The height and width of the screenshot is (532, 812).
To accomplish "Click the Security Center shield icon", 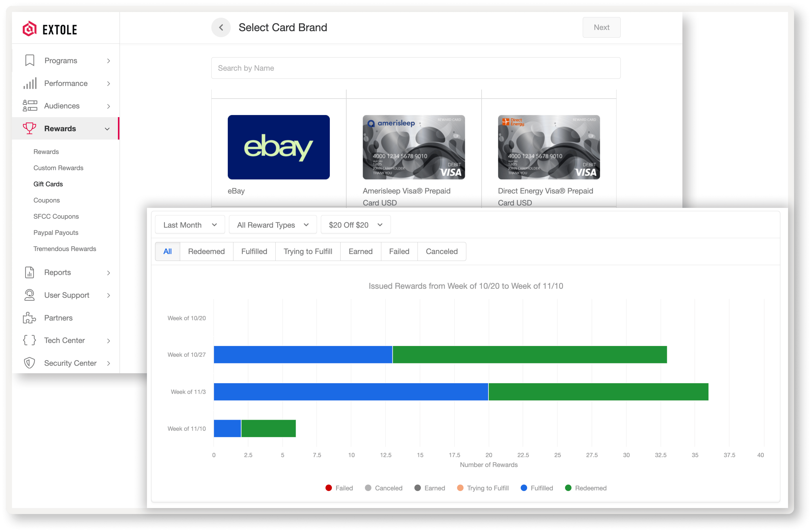I will tap(30, 363).
